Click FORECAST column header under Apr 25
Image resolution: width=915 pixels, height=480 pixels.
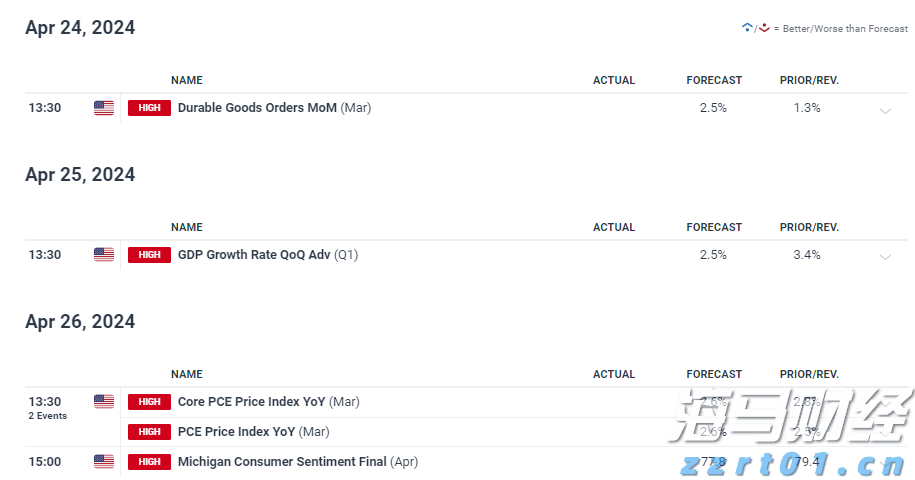pyautogui.click(x=714, y=227)
